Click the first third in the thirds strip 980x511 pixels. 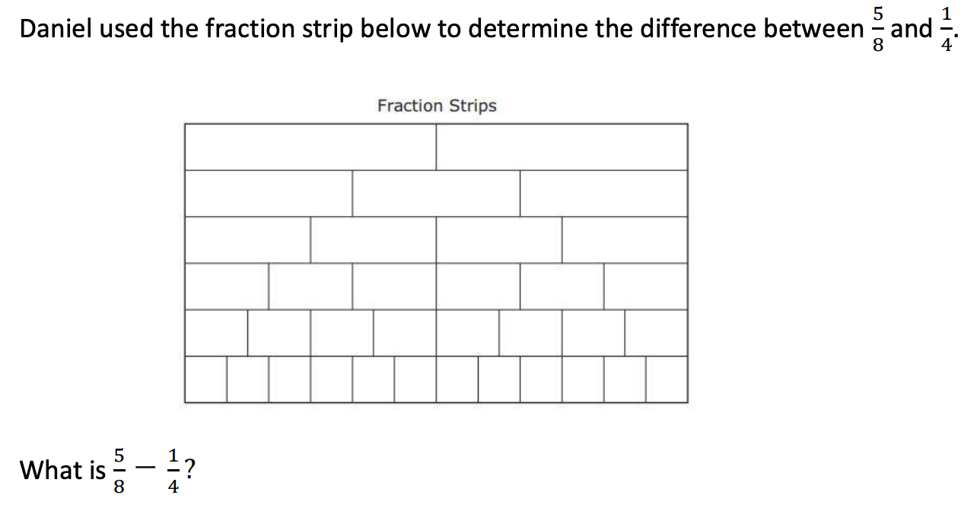point(269,193)
